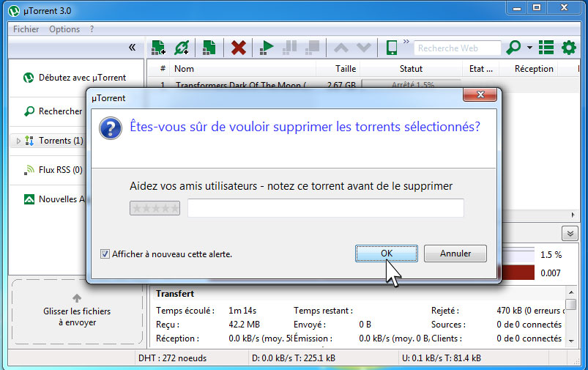Click the Débutez avec µTorrent sidebar icon
The width and height of the screenshot is (588, 370).
coord(29,78)
